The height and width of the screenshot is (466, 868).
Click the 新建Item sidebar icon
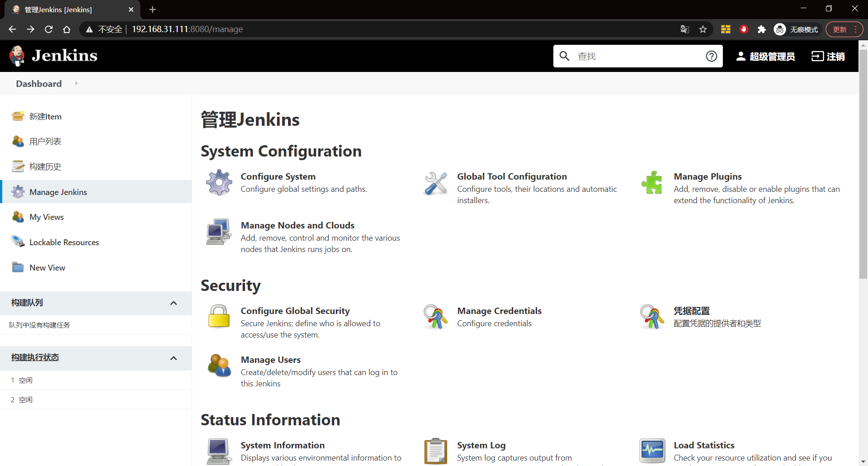(18, 116)
